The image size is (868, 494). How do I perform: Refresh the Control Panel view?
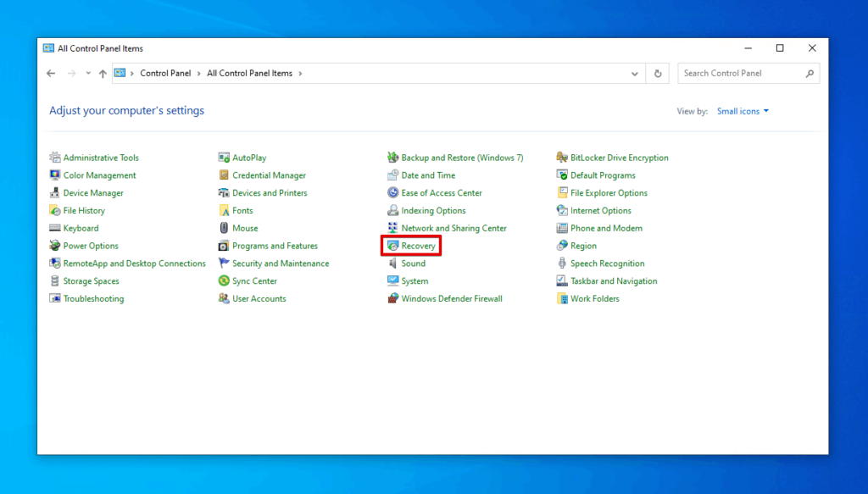pyautogui.click(x=658, y=74)
